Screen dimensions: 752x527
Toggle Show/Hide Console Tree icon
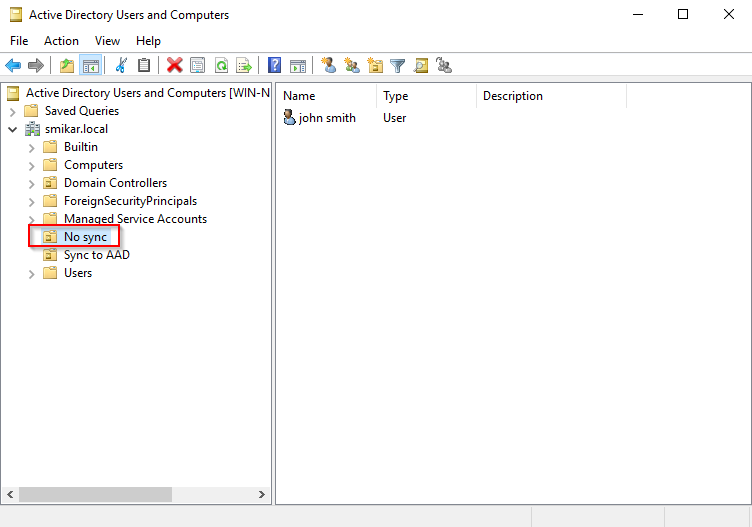(x=91, y=65)
